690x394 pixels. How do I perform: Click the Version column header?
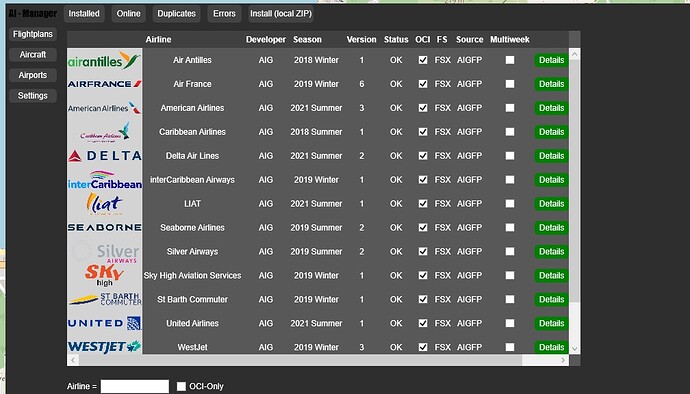click(361, 40)
